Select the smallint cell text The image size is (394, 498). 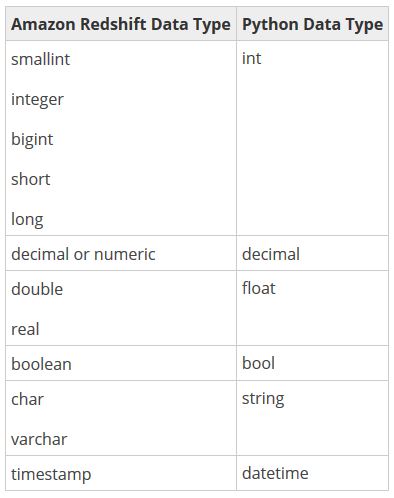pos(40,59)
